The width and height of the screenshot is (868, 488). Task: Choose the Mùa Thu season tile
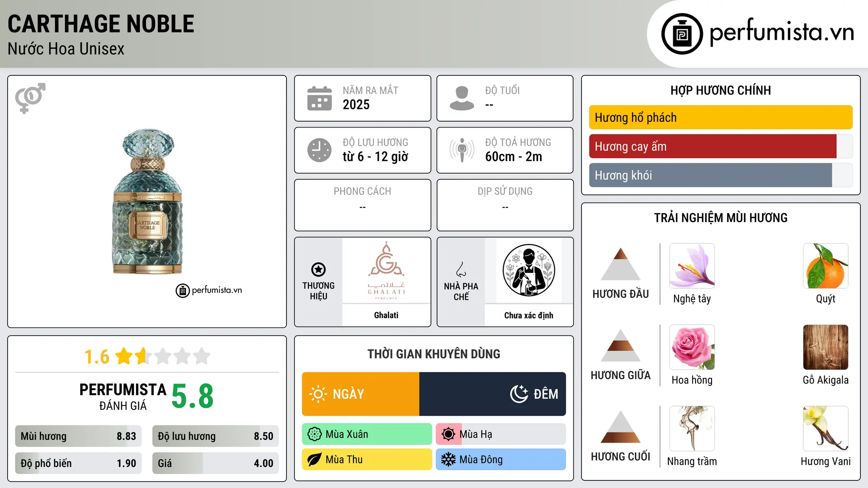pyautogui.click(x=367, y=460)
